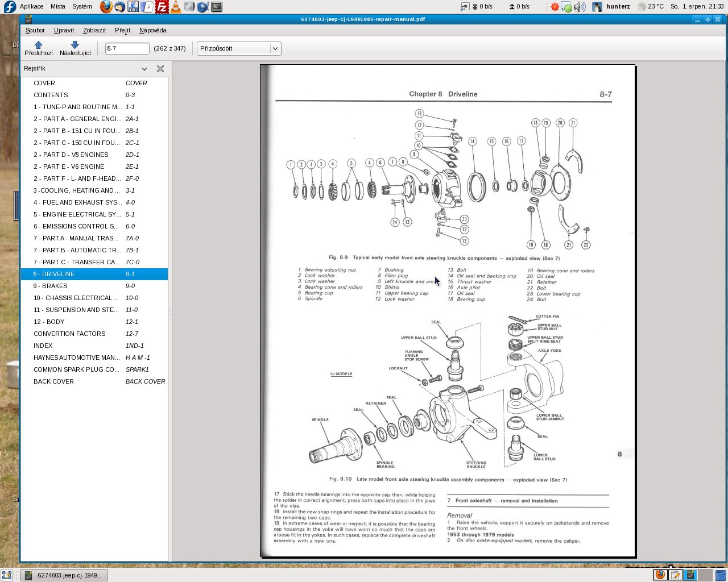Click the Chapter 8 Driveline page header

443,94
